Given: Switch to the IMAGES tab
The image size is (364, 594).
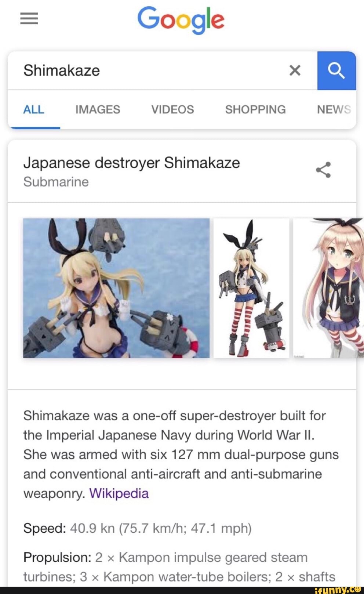Looking at the screenshot, I should pos(98,109).
